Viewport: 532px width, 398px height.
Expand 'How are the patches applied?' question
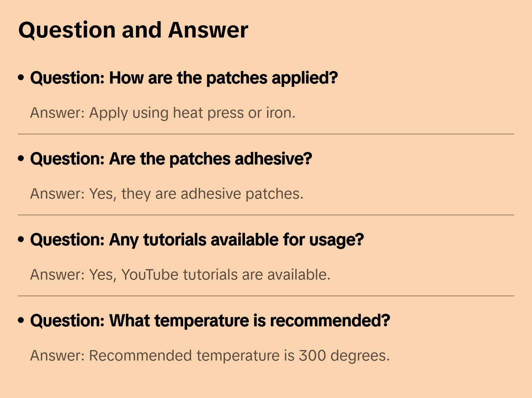[184, 78]
